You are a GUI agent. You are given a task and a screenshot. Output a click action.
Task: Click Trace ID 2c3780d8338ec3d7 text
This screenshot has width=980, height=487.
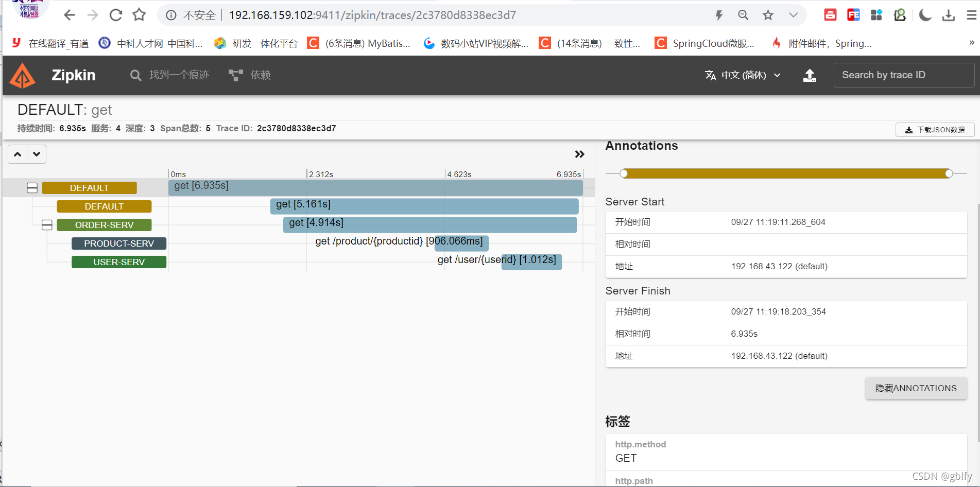tap(296, 128)
